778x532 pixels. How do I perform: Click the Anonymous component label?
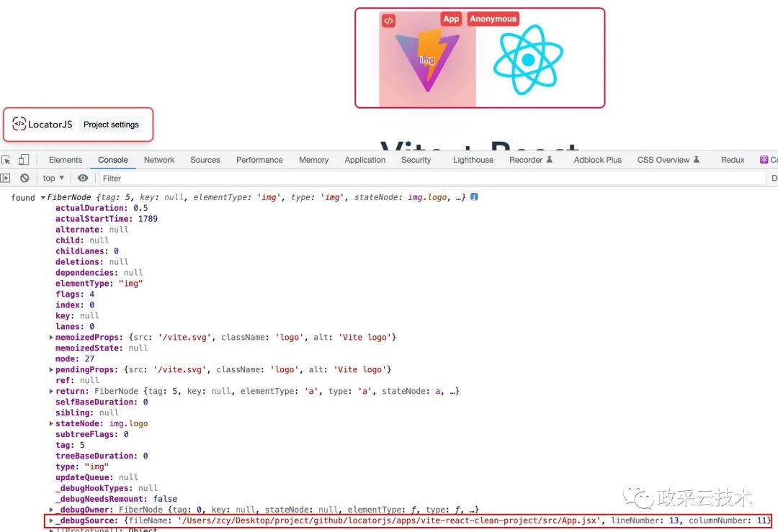(493, 19)
